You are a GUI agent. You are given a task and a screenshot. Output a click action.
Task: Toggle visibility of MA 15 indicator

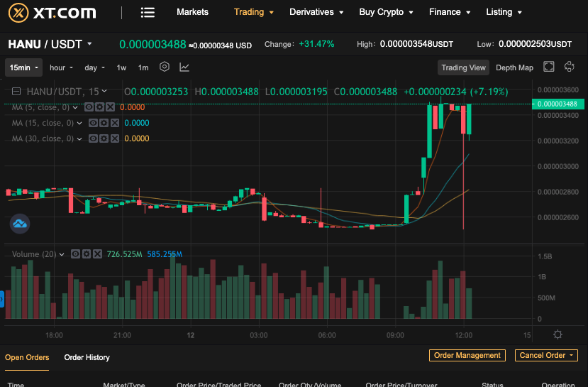93,123
